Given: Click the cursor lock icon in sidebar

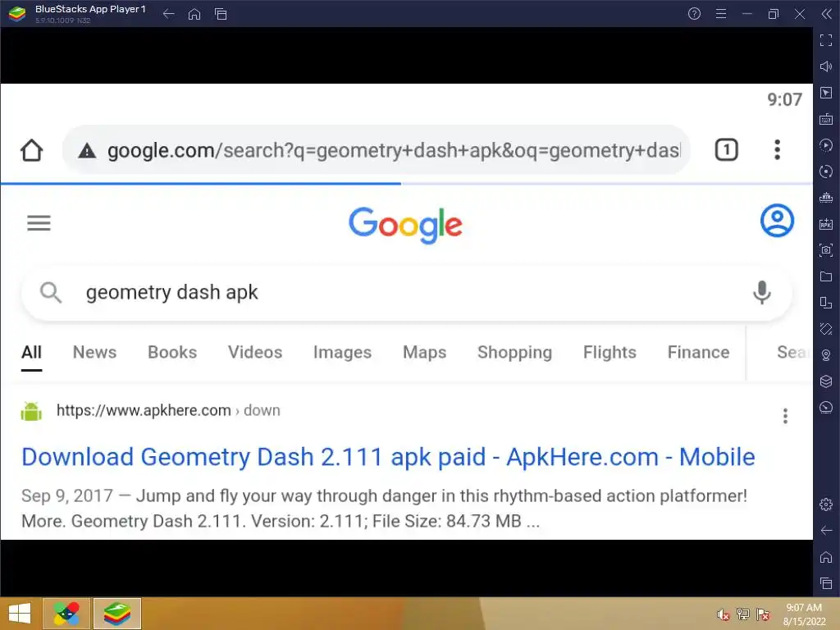Looking at the screenshot, I should (826, 93).
